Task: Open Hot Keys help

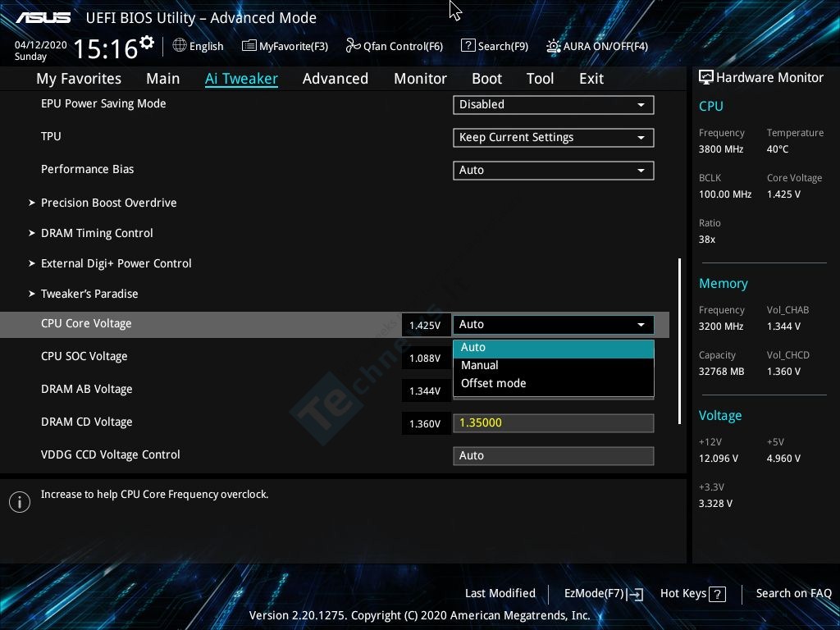Action: [692, 594]
